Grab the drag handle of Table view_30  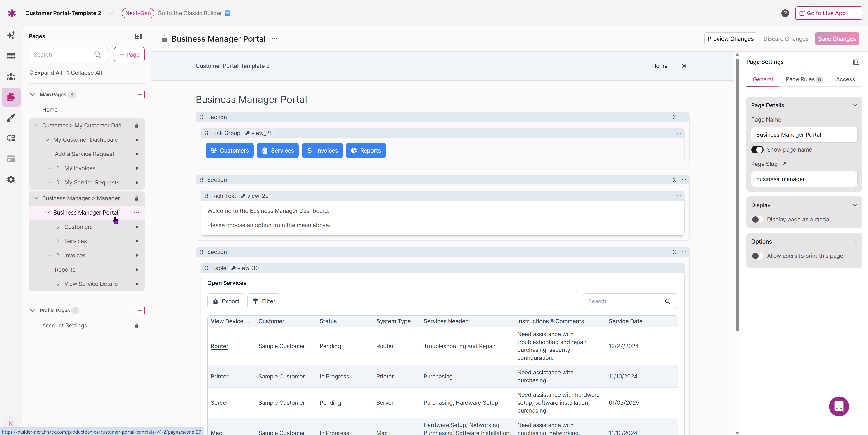[207, 268]
